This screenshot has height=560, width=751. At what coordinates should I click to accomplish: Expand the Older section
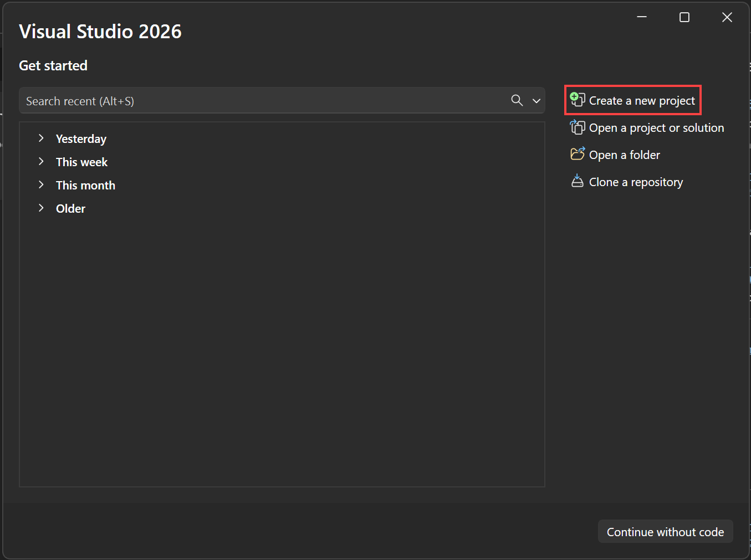(x=42, y=208)
